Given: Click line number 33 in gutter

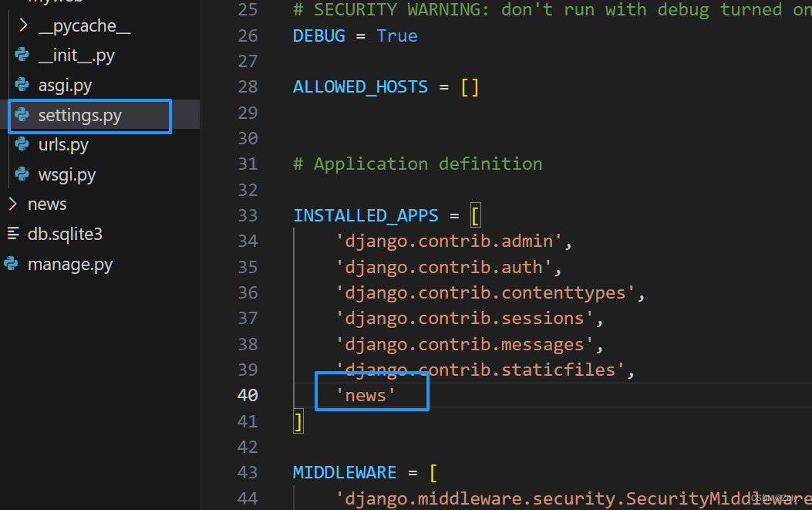Looking at the screenshot, I should pos(248,215).
